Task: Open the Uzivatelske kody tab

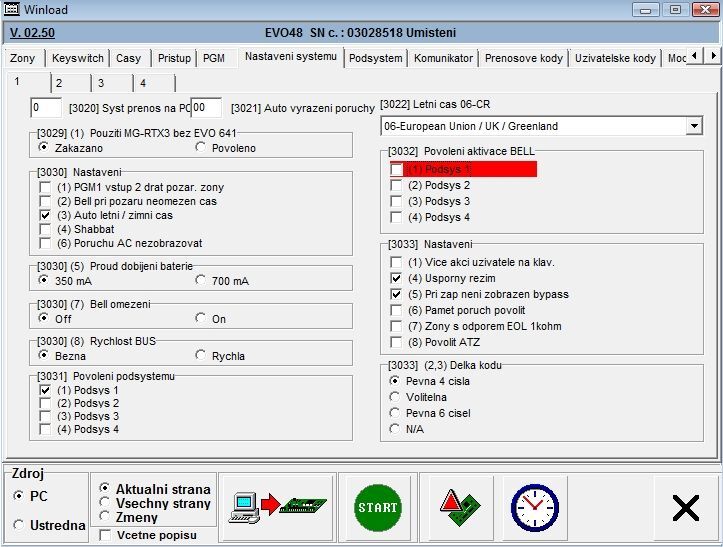Action: point(615,58)
